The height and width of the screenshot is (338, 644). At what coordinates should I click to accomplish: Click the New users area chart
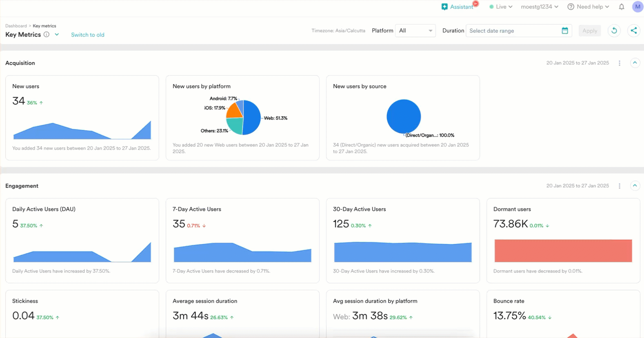(x=82, y=130)
